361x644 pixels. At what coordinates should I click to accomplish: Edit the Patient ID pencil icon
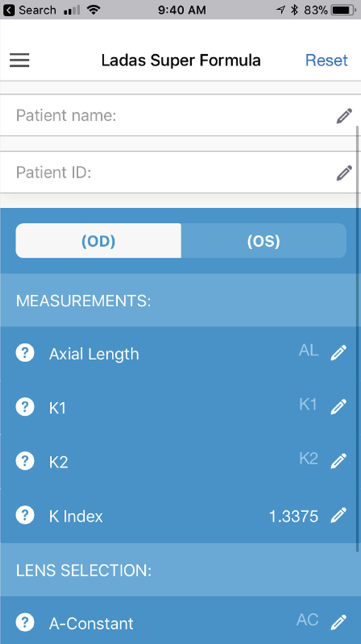pyautogui.click(x=344, y=172)
